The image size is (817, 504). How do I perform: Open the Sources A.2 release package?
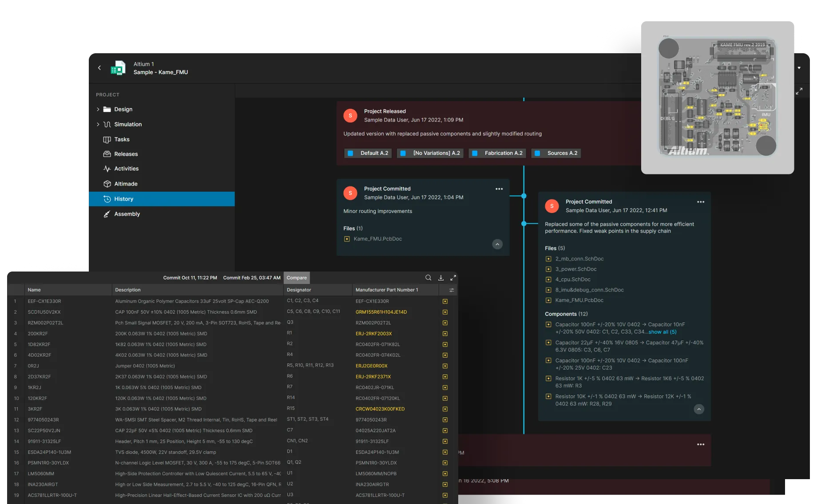tap(556, 154)
